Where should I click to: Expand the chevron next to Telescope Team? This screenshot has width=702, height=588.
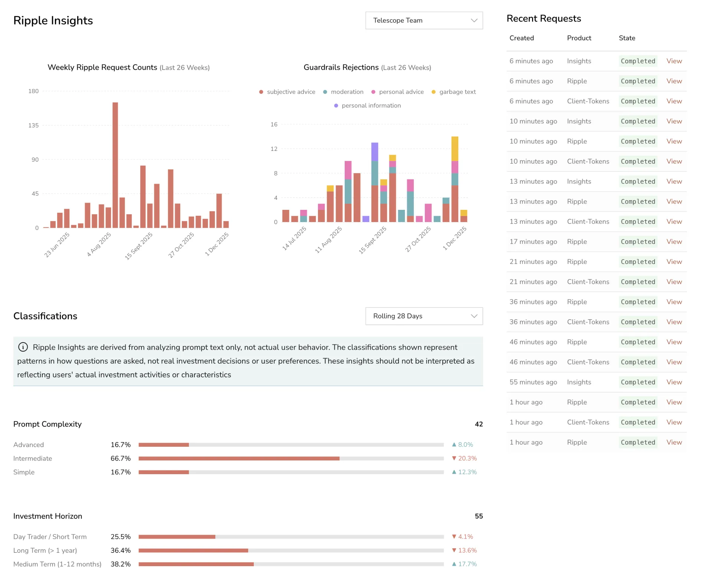pos(473,20)
